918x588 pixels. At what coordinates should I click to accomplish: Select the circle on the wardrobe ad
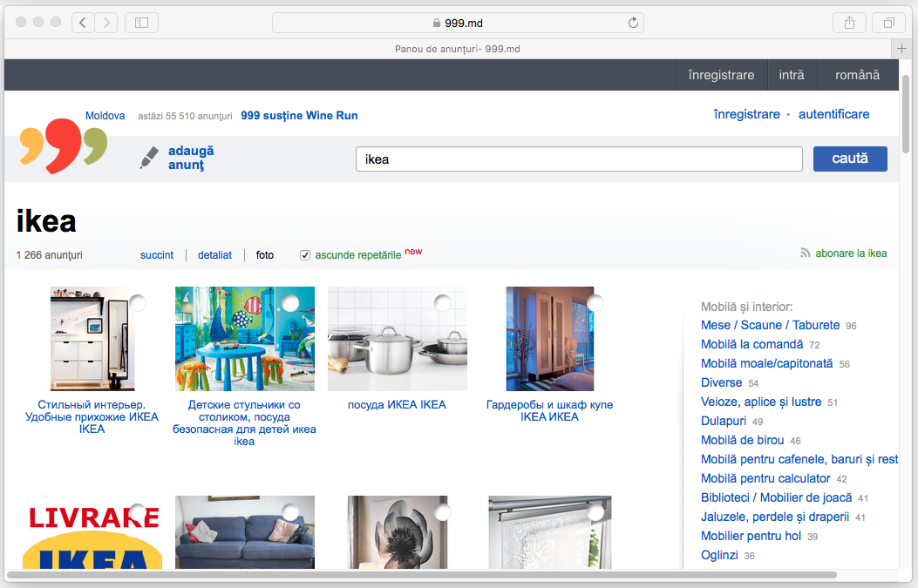[595, 303]
